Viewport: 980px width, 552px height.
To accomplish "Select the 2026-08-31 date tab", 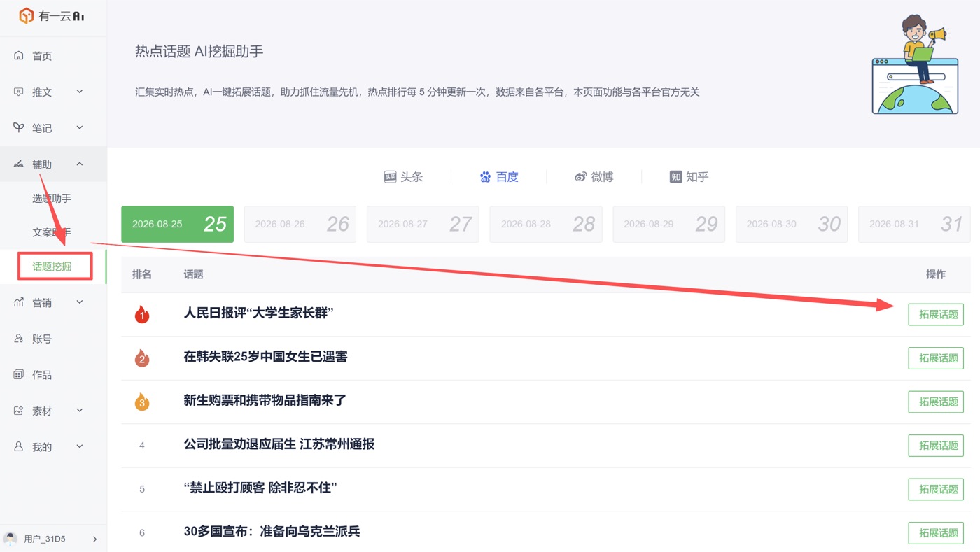I will pos(914,224).
